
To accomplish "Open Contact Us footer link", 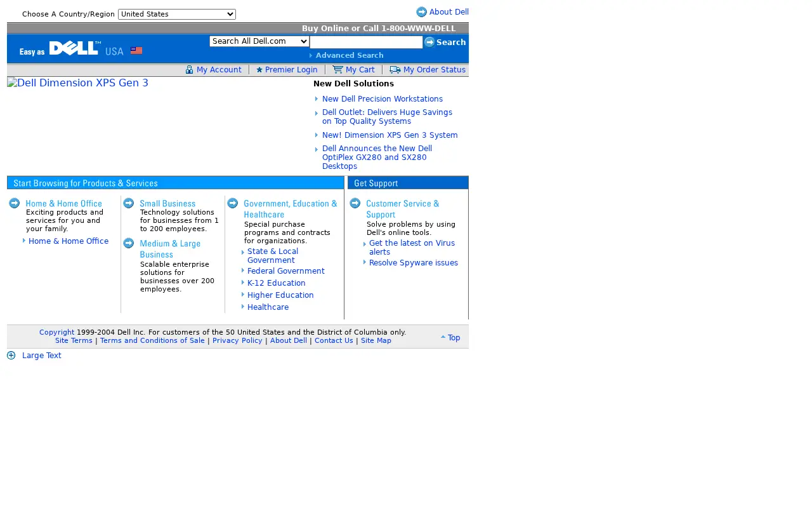I will [x=334, y=341].
